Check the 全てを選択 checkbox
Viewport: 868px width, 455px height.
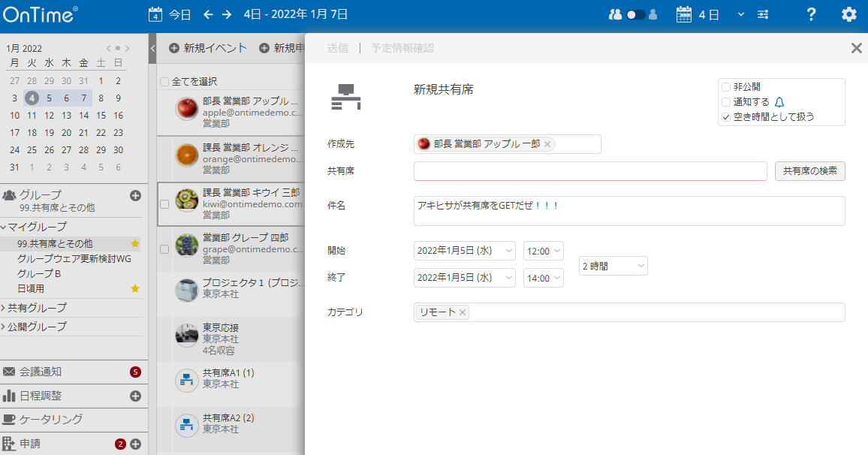164,82
